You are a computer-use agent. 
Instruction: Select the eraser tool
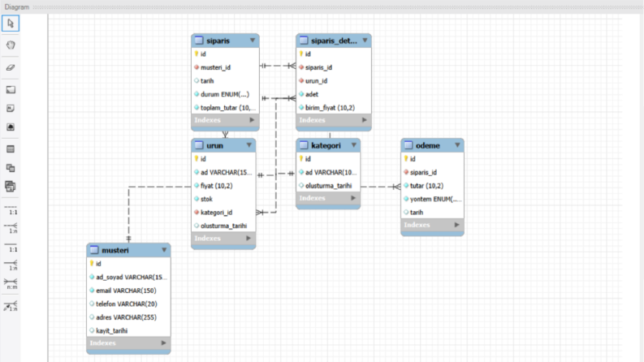coord(11,67)
